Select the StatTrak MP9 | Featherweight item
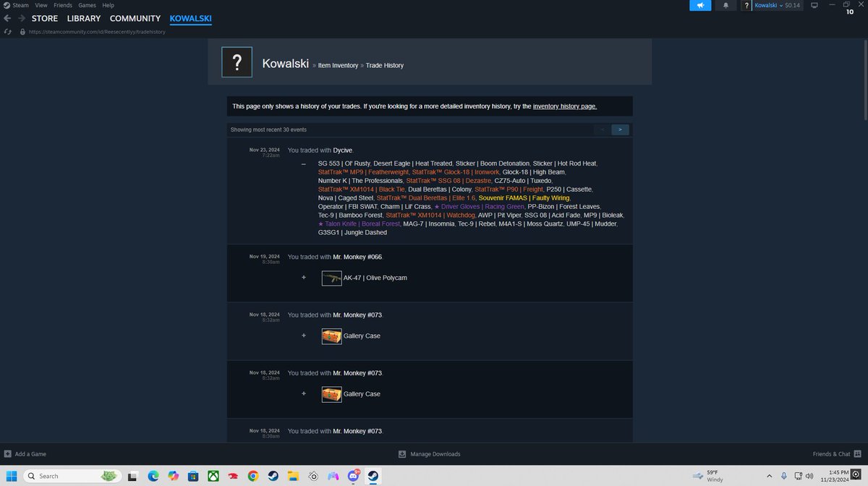This screenshot has height=486, width=868. pos(363,172)
